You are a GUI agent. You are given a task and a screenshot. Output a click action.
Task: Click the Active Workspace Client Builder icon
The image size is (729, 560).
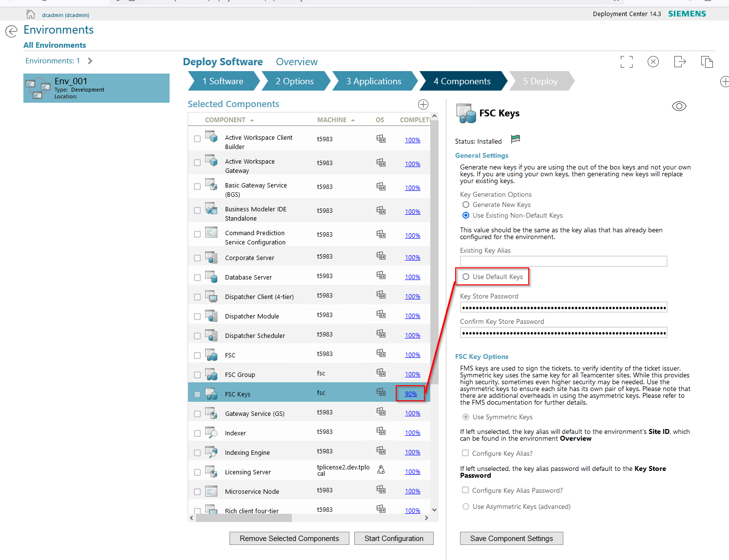point(211,137)
